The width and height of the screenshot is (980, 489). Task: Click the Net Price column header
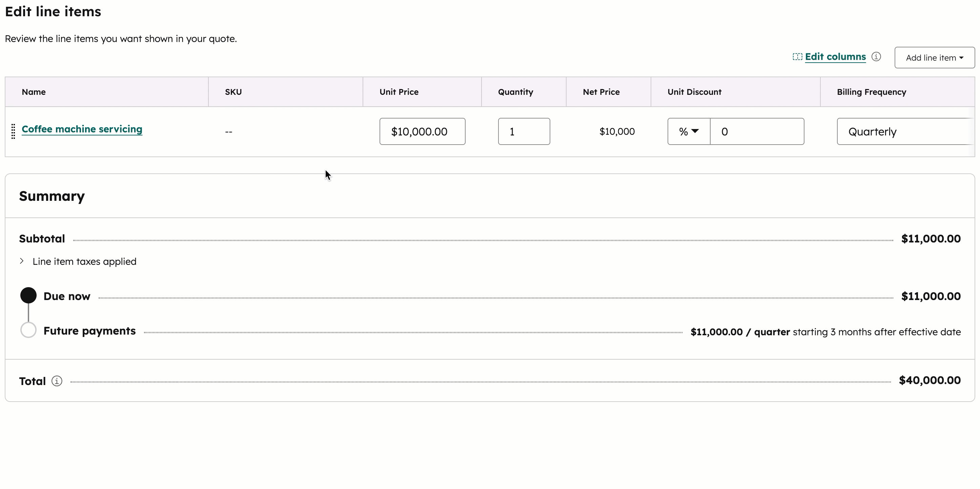[x=601, y=92]
